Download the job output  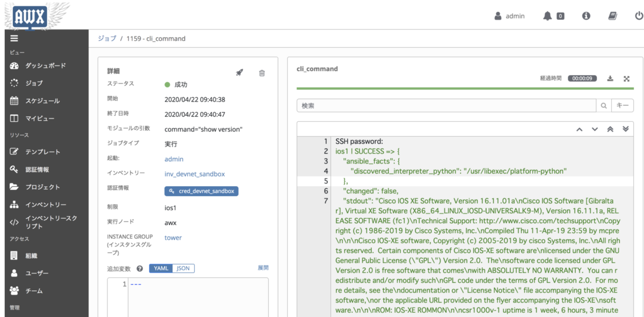tap(610, 78)
